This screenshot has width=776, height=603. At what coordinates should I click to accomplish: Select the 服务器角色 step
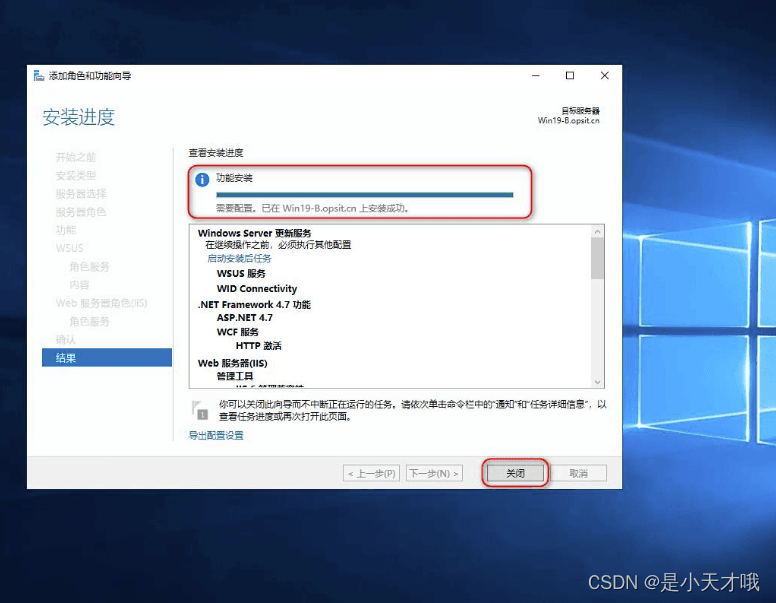click(81, 212)
